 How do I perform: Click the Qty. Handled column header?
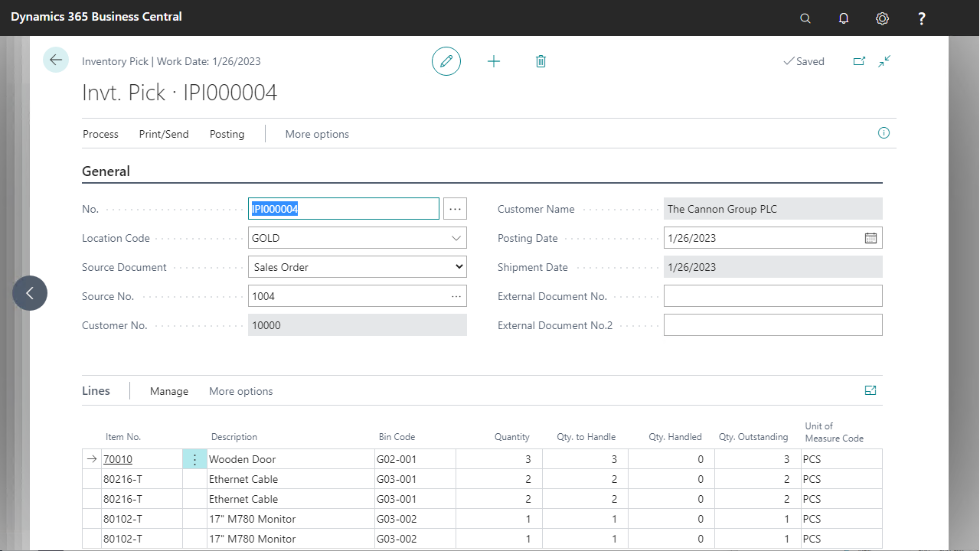[675, 437]
